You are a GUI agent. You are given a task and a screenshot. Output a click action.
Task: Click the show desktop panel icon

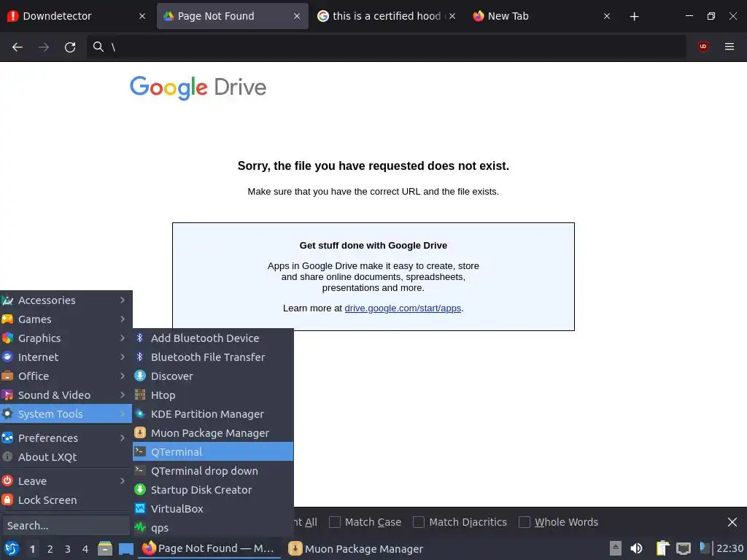pos(126,549)
